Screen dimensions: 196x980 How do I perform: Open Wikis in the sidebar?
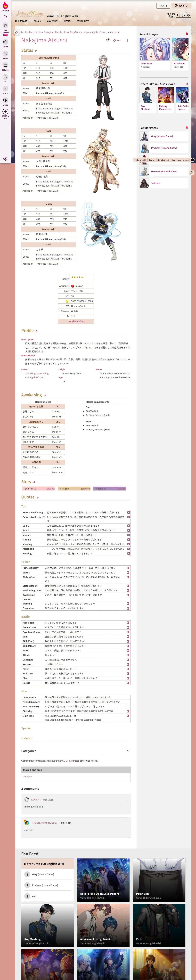(5, 102)
